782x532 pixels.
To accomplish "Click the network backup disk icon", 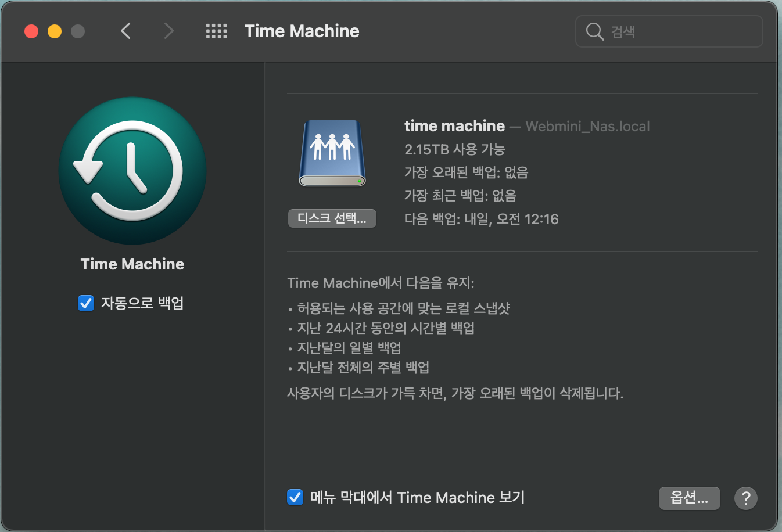I will pyautogui.click(x=332, y=153).
